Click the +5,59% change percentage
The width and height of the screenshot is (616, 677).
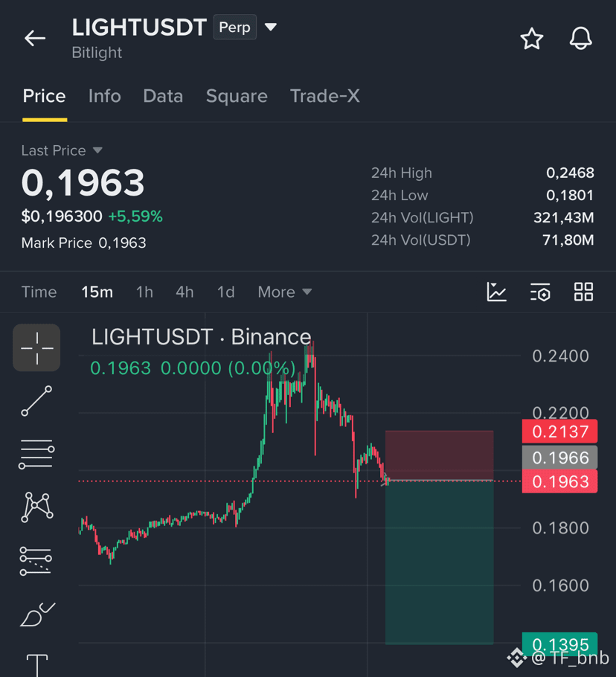click(135, 216)
